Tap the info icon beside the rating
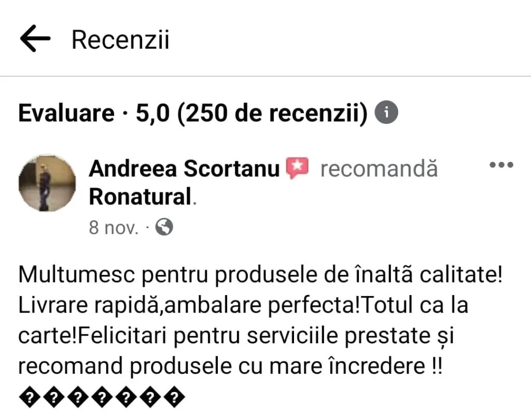This screenshot has width=531, height=420. (386, 112)
